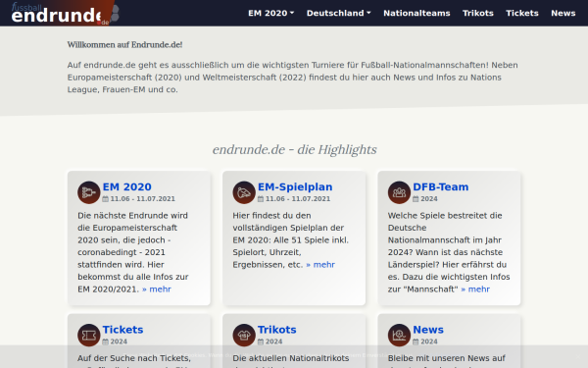Open the Trikots card heading
The width and height of the screenshot is (588, 368).
click(277, 330)
